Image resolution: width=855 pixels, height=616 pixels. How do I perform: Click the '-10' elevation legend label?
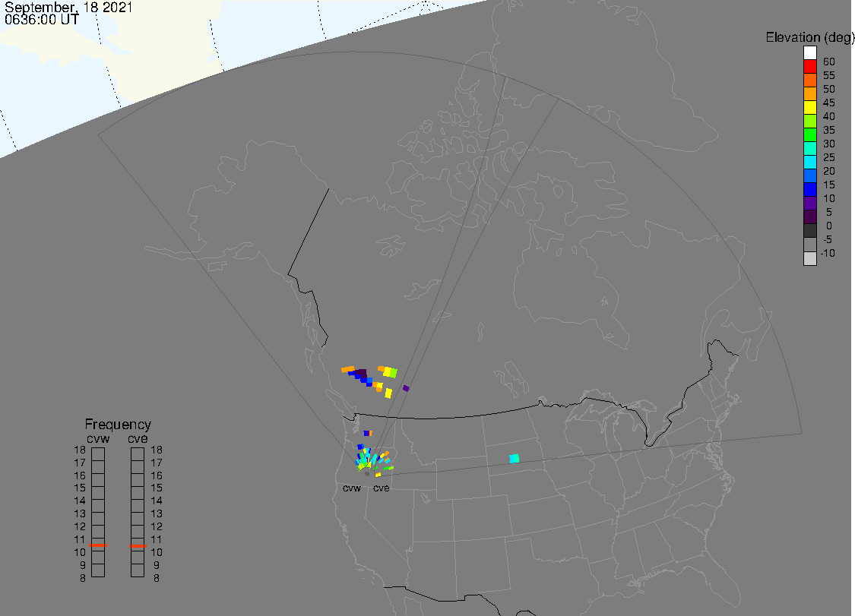(827, 254)
